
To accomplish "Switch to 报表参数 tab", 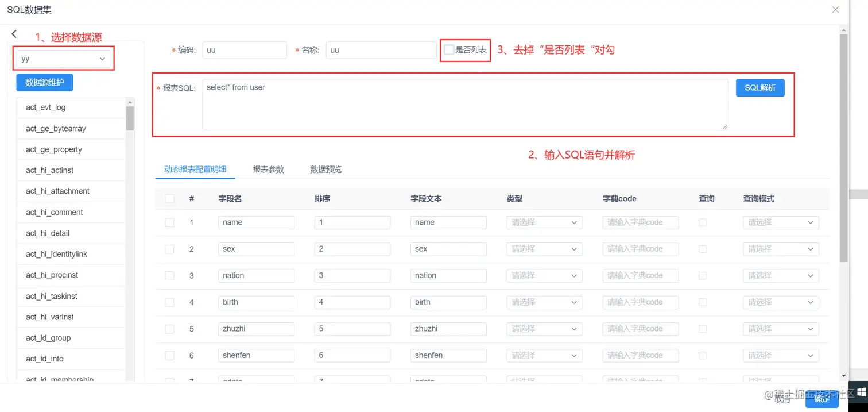I will click(268, 170).
